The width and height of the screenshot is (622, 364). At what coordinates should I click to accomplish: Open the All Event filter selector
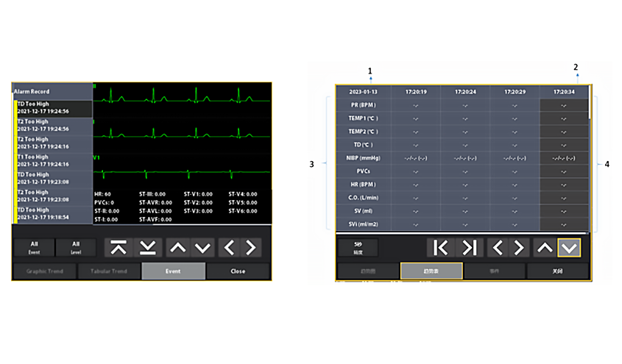click(34, 247)
